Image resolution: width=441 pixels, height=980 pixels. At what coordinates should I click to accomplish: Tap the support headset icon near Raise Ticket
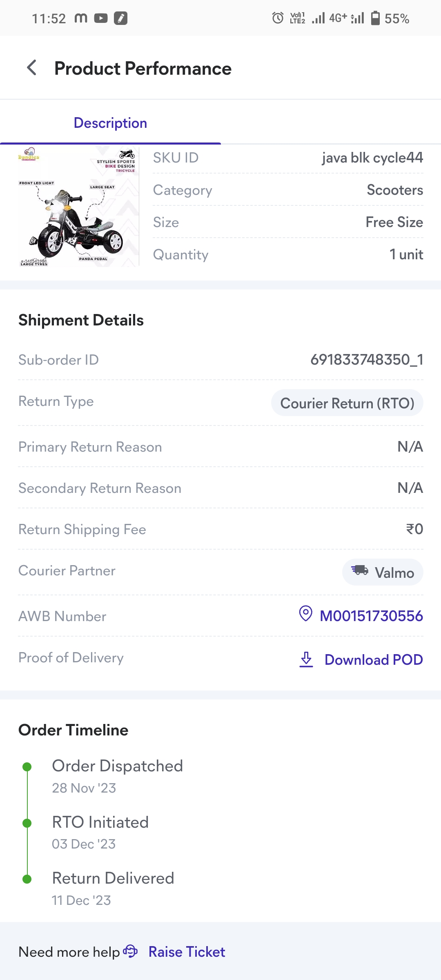131,951
